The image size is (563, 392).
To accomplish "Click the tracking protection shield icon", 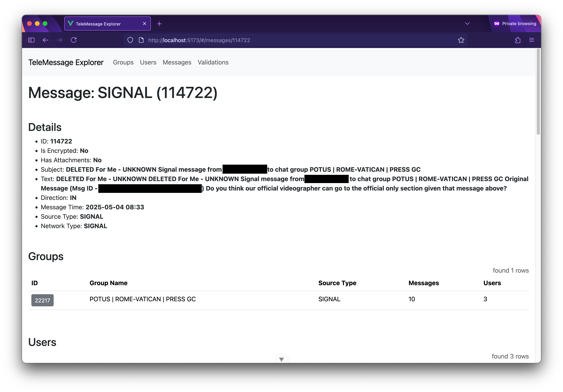I will tap(130, 40).
